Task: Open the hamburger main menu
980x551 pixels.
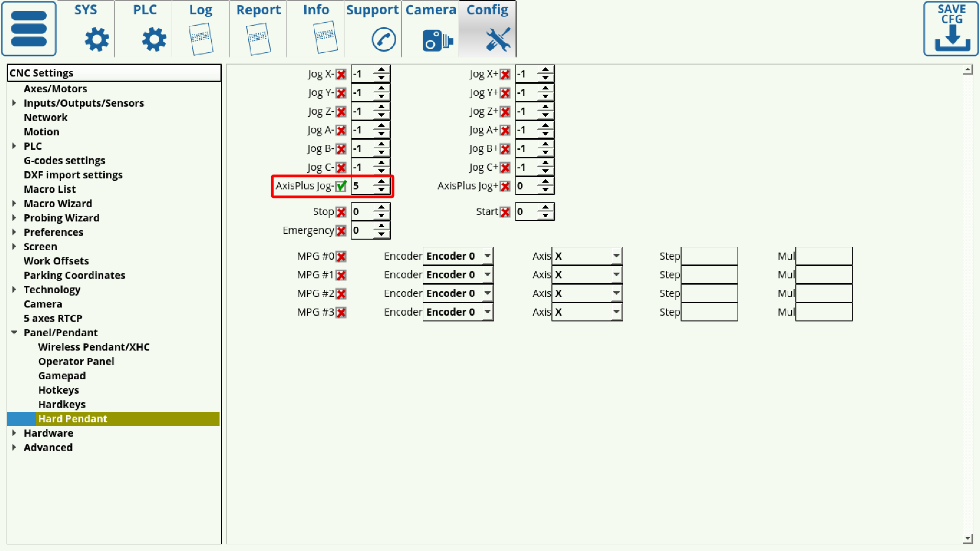Action: coord(29,29)
